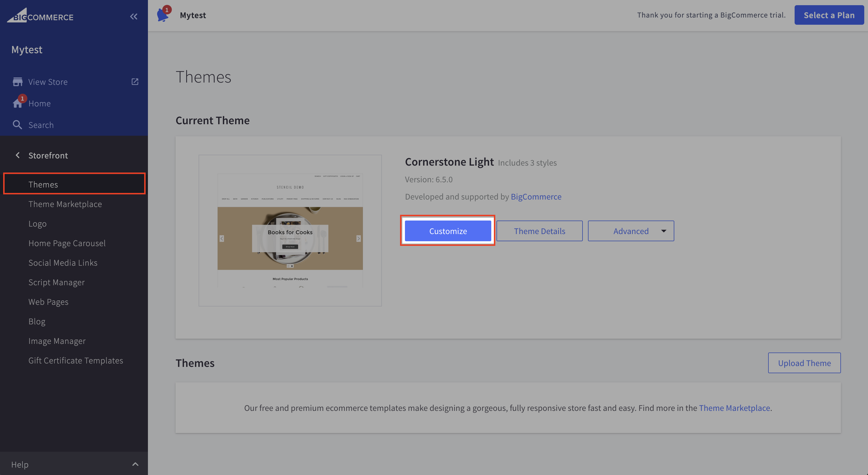This screenshot has height=475, width=868.
Task: Open the Advanced dropdown arrow
Action: (663, 231)
